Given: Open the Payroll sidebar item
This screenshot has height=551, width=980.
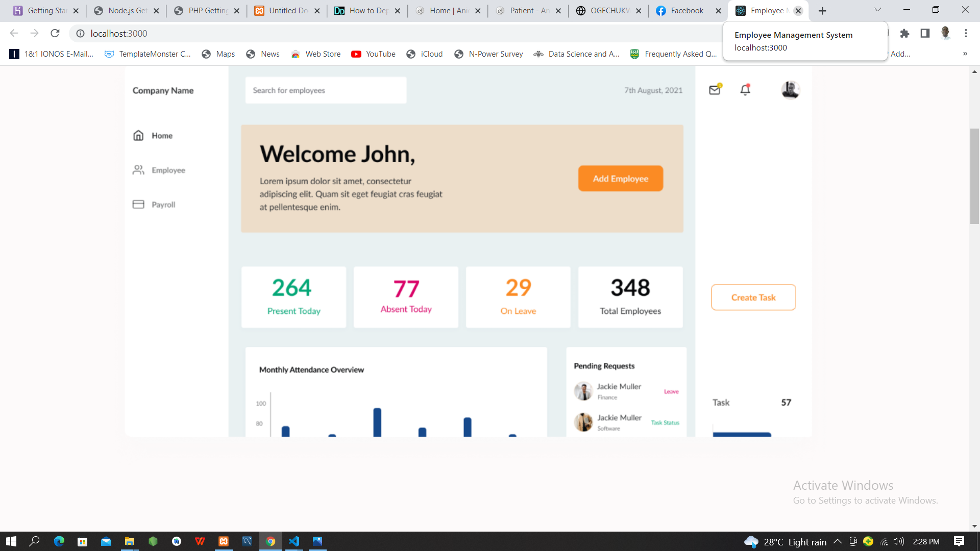Looking at the screenshot, I should tap(163, 205).
